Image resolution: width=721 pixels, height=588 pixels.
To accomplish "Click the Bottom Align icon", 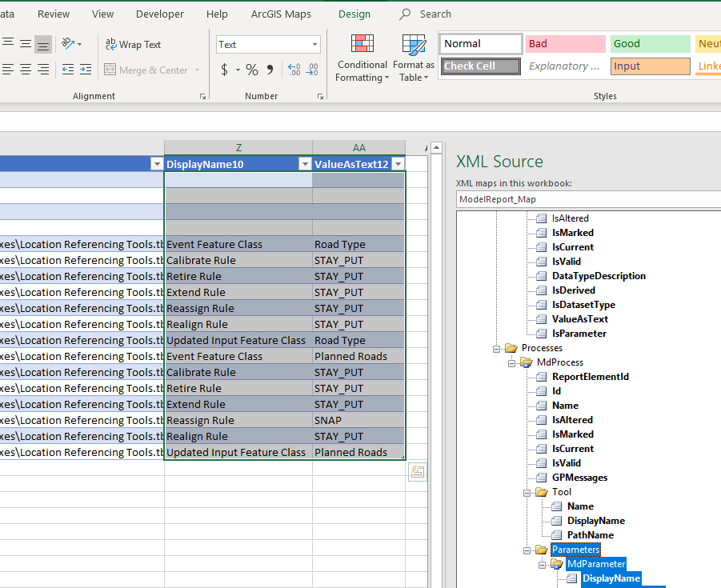I will [x=43, y=45].
